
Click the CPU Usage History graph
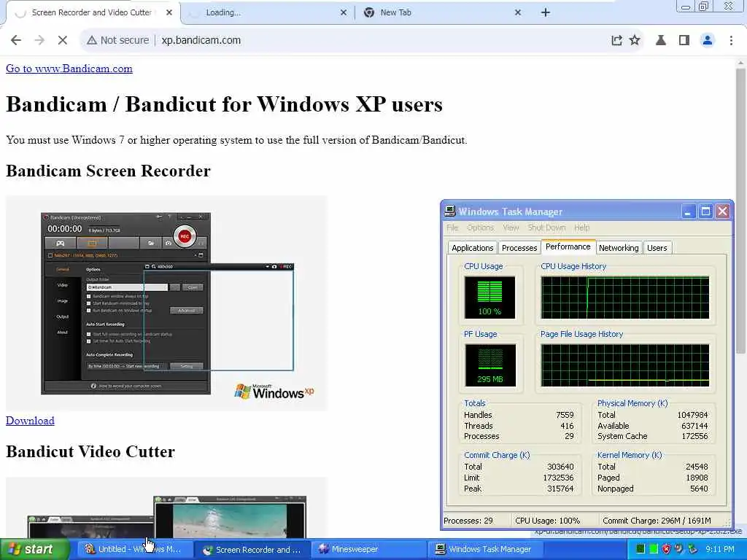tap(625, 297)
